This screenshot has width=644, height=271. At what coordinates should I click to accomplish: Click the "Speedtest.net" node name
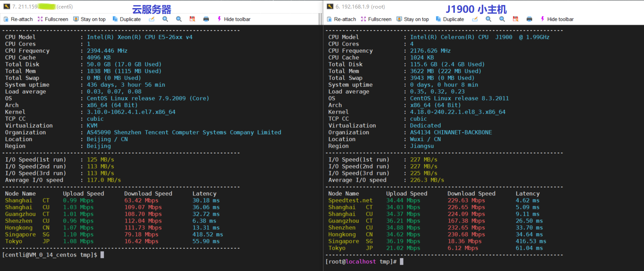point(351,200)
